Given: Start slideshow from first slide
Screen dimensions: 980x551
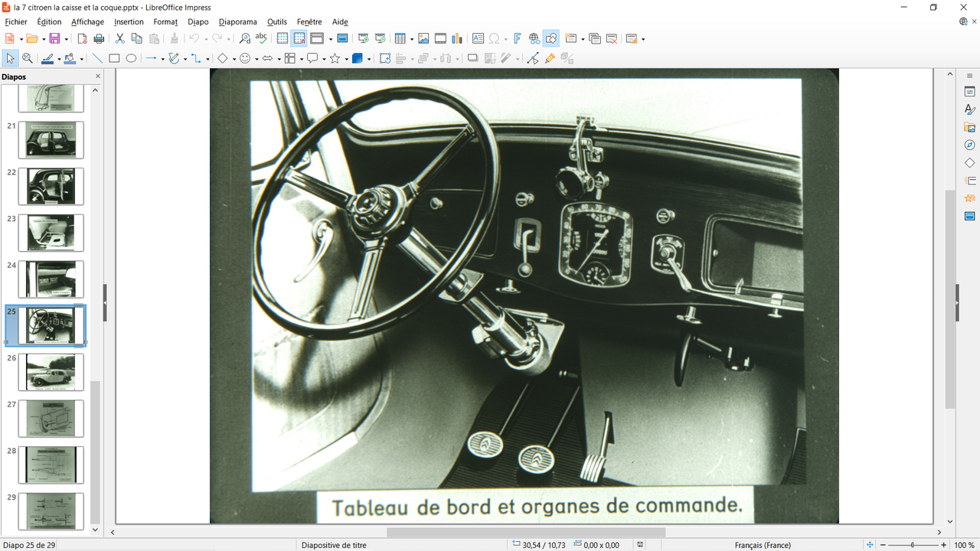Looking at the screenshot, I should (363, 38).
